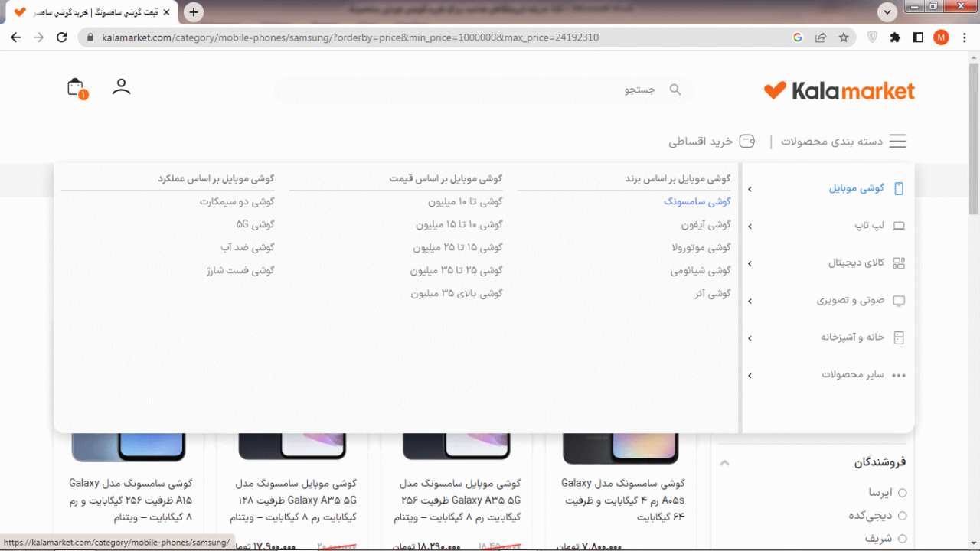The height and width of the screenshot is (551, 980).
Task: Open the گوشی سامسونگ brand link
Action: [697, 201]
